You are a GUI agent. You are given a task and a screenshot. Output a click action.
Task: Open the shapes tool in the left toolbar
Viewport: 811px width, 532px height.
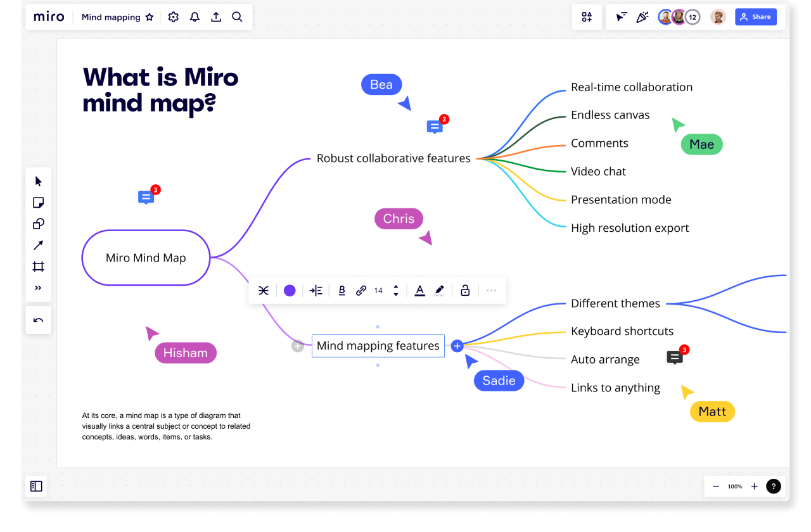38,224
